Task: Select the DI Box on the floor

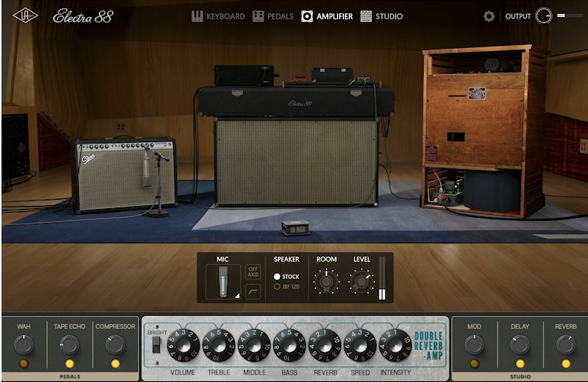Action: coord(296,228)
